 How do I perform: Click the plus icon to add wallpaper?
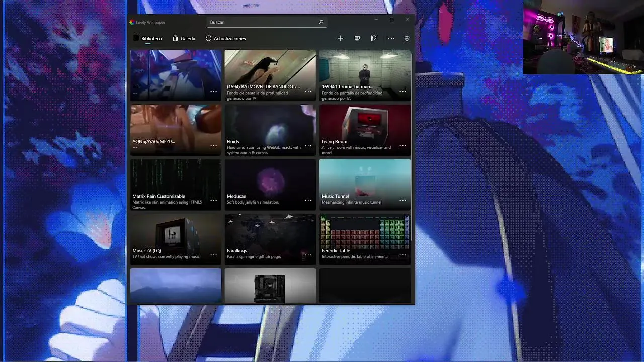coord(340,38)
